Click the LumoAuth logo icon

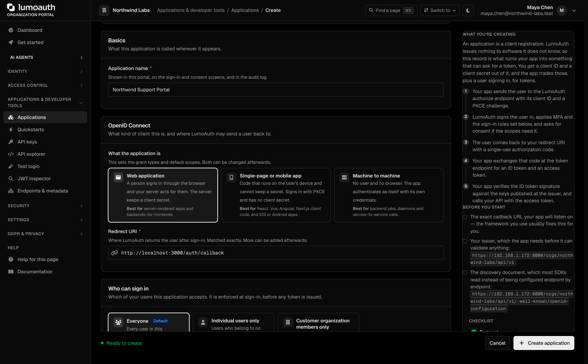(11, 7)
